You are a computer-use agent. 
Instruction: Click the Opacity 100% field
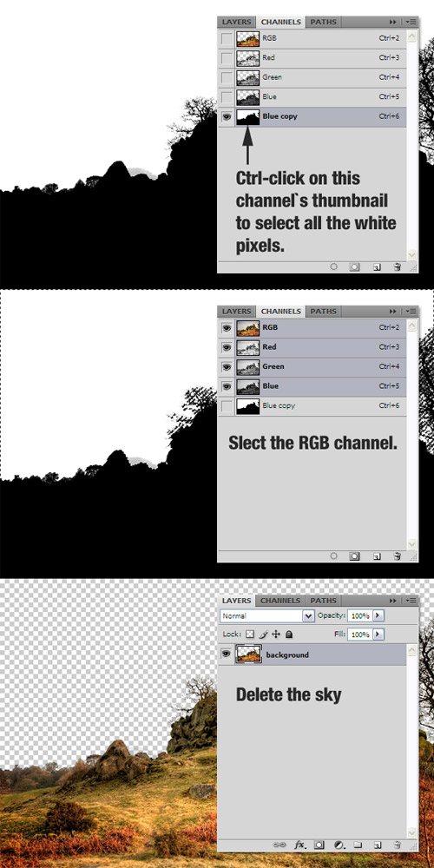[x=360, y=615]
